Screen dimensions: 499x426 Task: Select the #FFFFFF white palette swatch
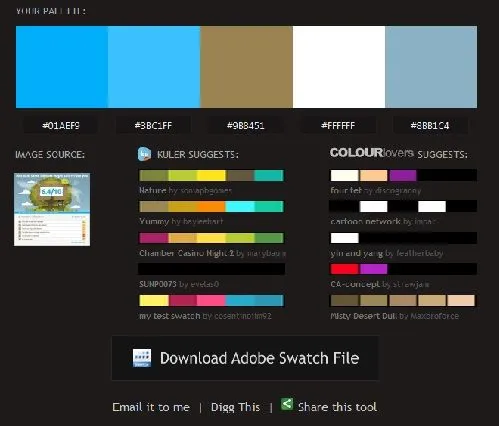[339, 67]
